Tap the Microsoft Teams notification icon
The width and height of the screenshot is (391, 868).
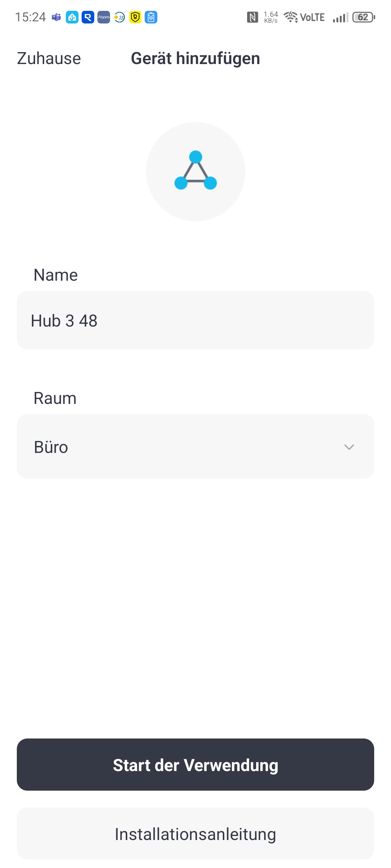pyautogui.click(x=56, y=17)
